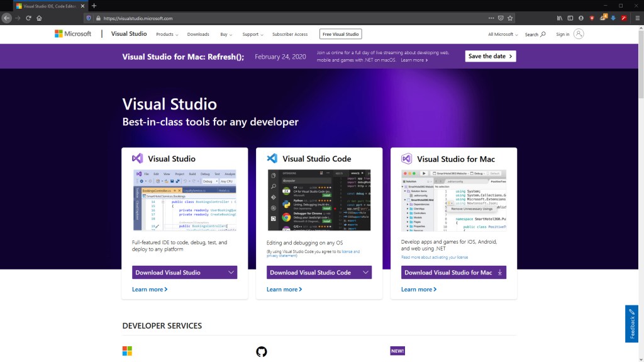Open the Downloads navigation item
The height and width of the screenshot is (362, 644).
pyautogui.click(x=198, y=34)
